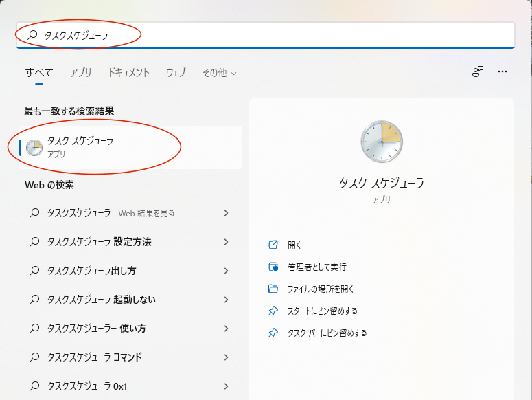Choose スタートにピン留めする
The width and height of the screenshot is (532, 400).
tap(323, 311)
